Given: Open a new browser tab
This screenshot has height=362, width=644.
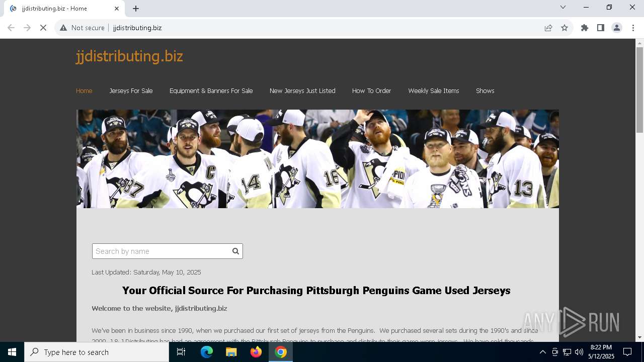Looking at the screenshot, I should pyautogui.click(x=136, y=9).
